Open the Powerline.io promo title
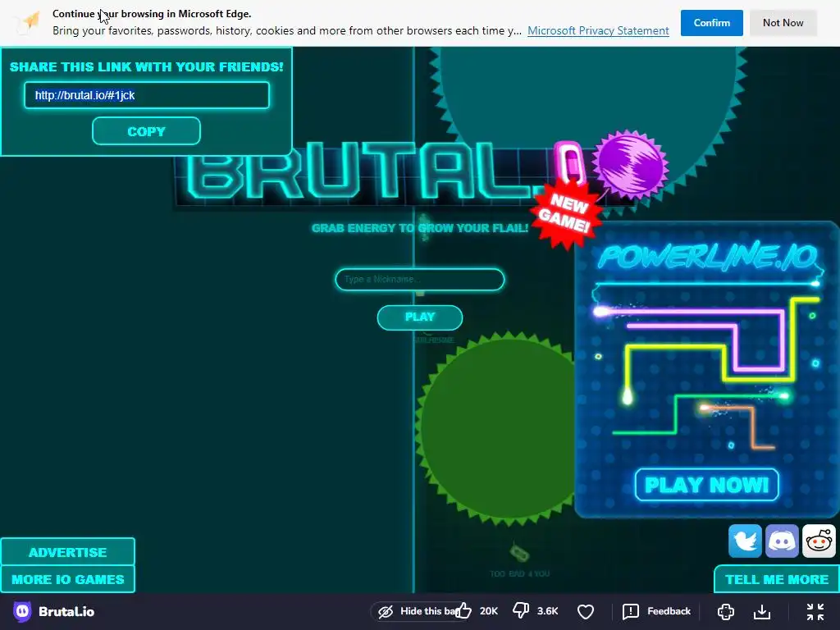Viewport: 840px width, 630px height. [x=707, y=256]
